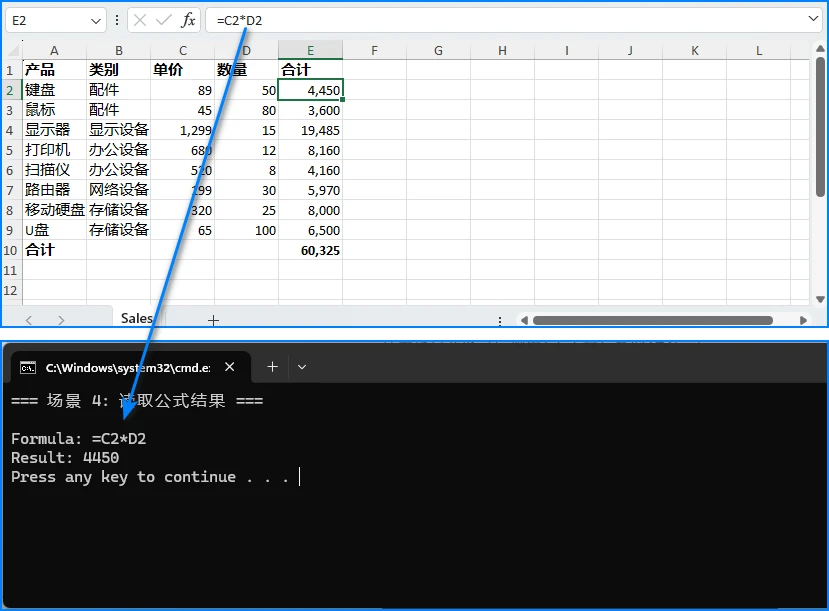Click the 合计 label in row 10
829x611 pixels.
pyautogui.click(x=54, y=251)
